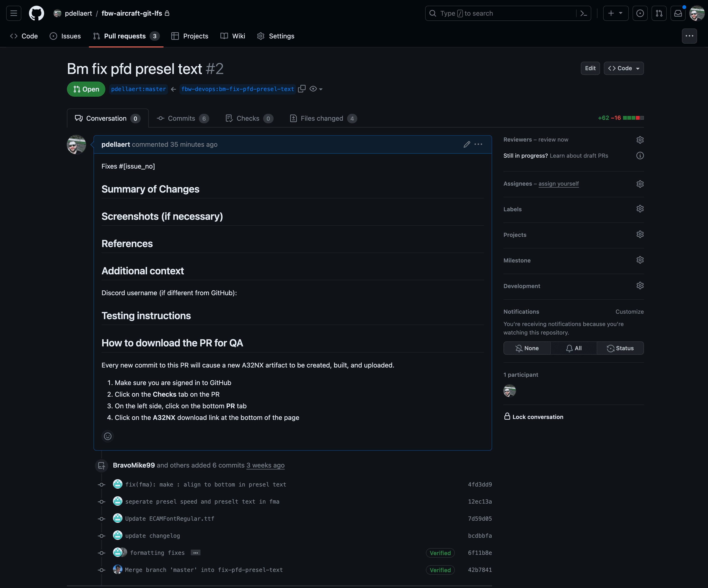Click the Edit title button

coord(590,69)
